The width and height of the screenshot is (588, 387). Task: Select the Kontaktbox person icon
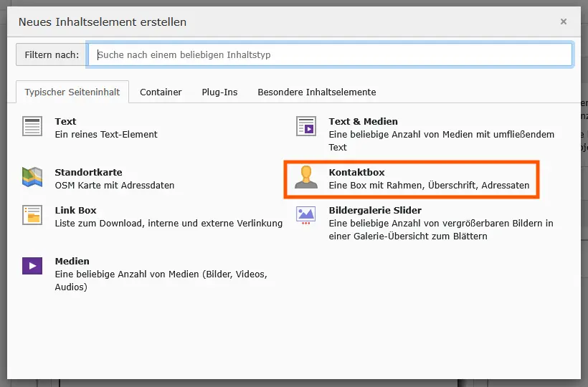pos(306,177)
